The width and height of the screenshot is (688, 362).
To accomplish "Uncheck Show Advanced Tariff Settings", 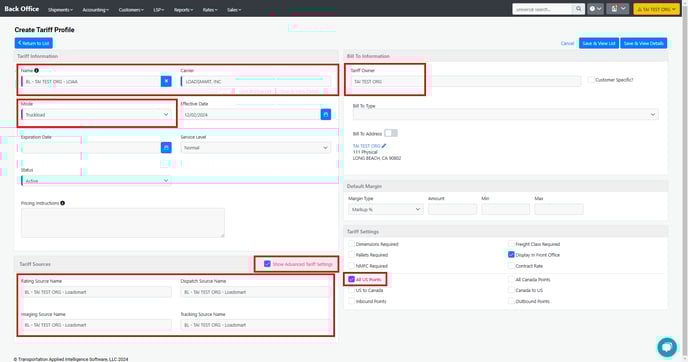I will [x=267, y=264].
